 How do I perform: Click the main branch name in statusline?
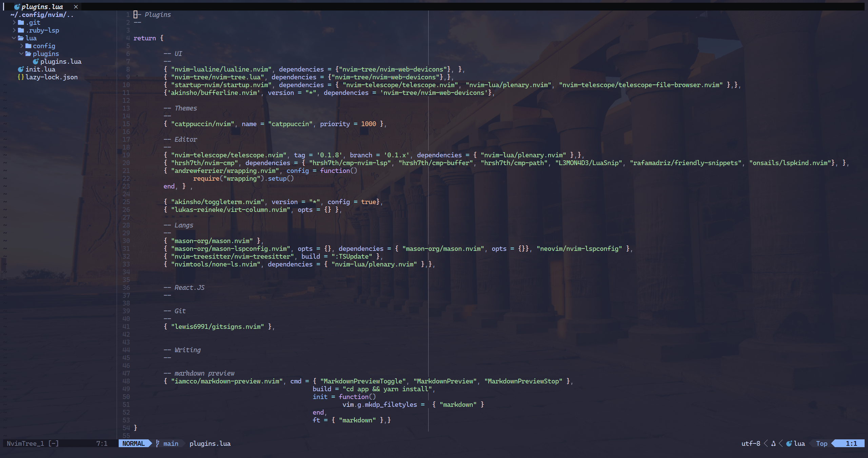point(171,443)
